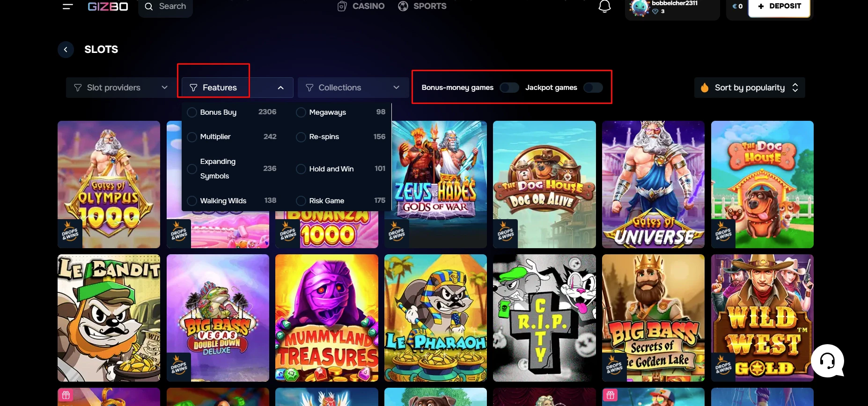Click the Drops & Wins badge on The Dog House
The width and height of the screenshot is (868, 406).
coord(723,233)
